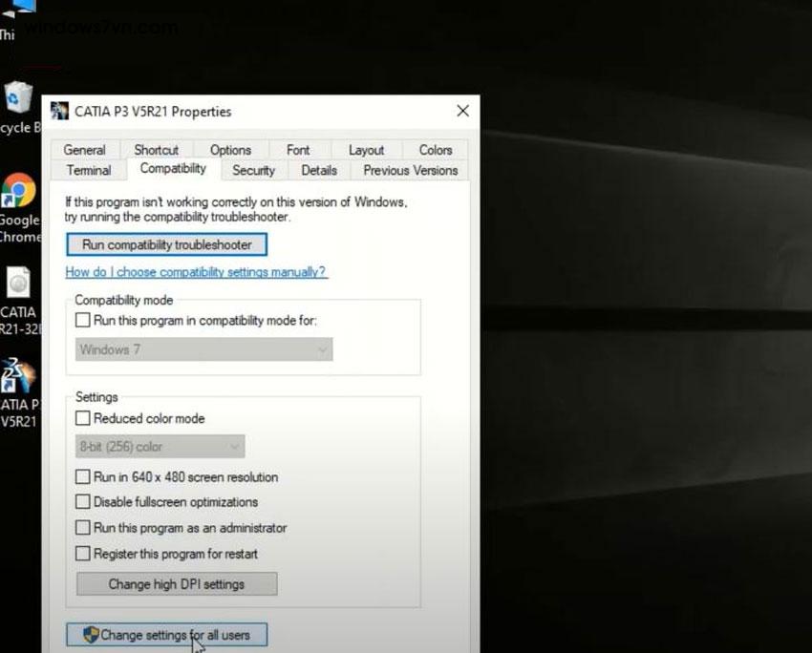This screenshot has height=653, width=812.
Task: Enable Run in 640 x 480 screen resolution
Action: click(83, 477)
